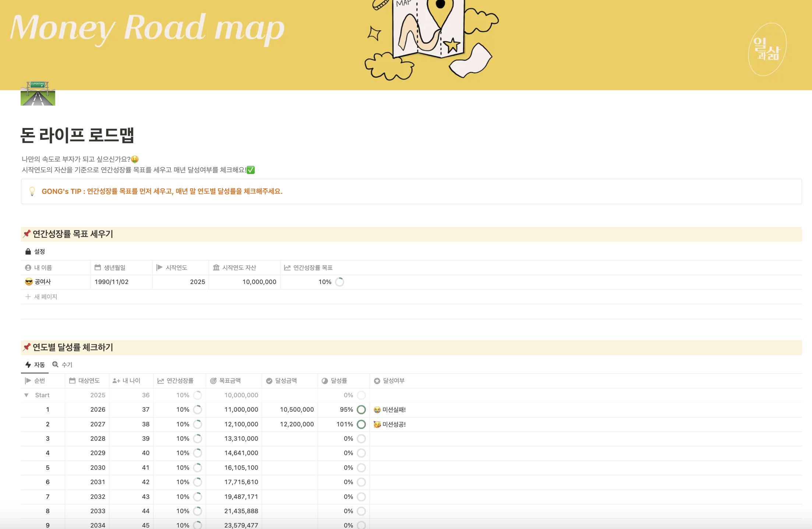Collapse the Start row toggle triangle
The image size is (812, 529).
(27, 395)
